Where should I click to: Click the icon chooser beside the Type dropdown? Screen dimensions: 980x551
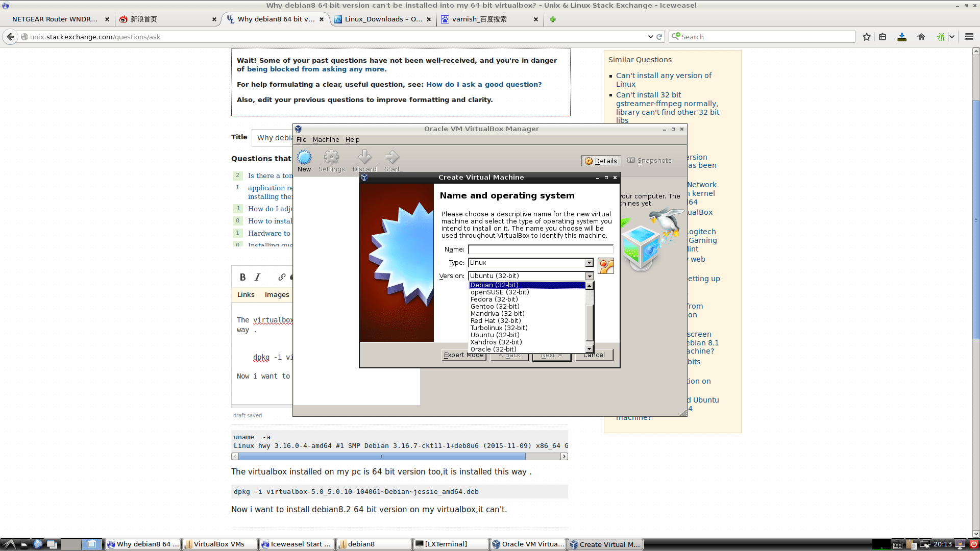tap(605, 265)
